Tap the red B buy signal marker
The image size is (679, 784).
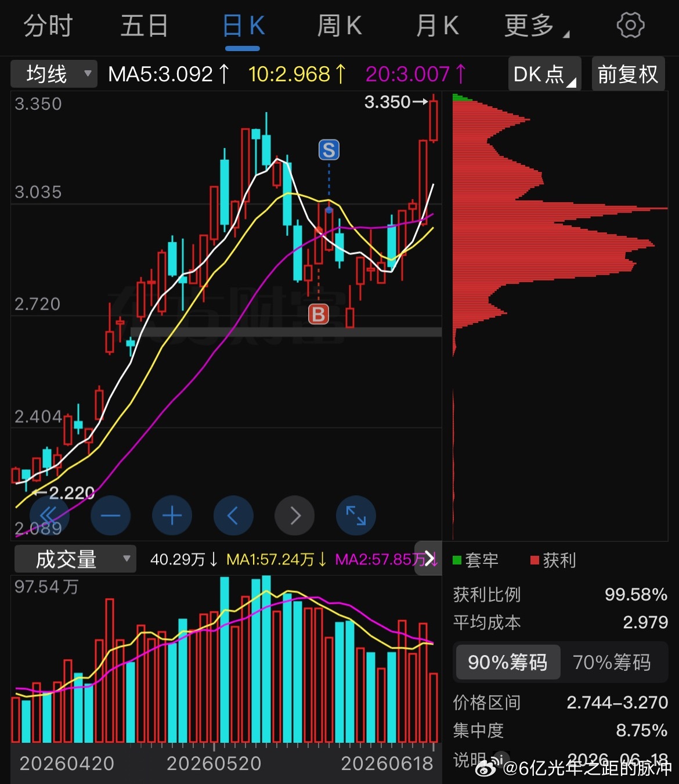pyautogui.click(x=318, y=314)
